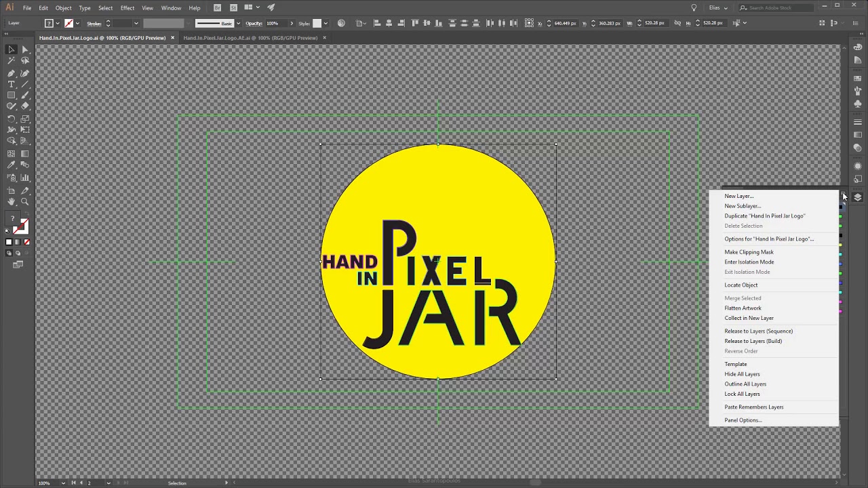Select the Zoom tool

pyautogui.click(x=25, y=202)
